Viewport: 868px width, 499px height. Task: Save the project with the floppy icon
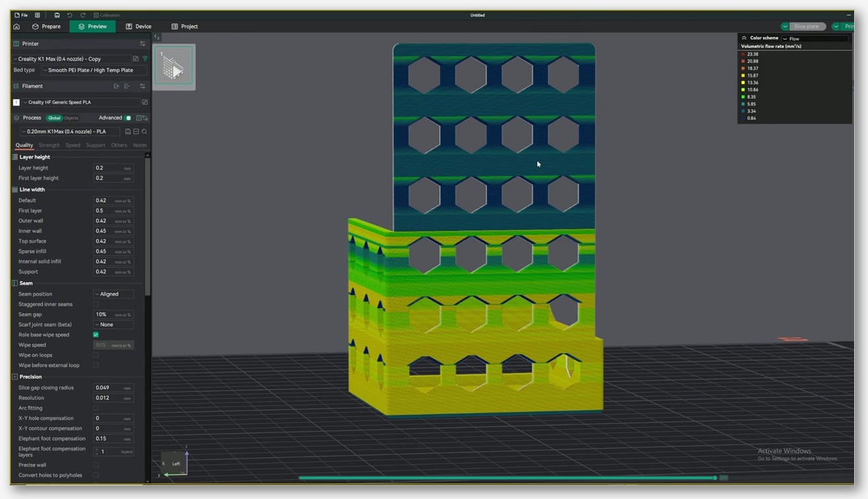pyautogui.click(x=57, y=15)
